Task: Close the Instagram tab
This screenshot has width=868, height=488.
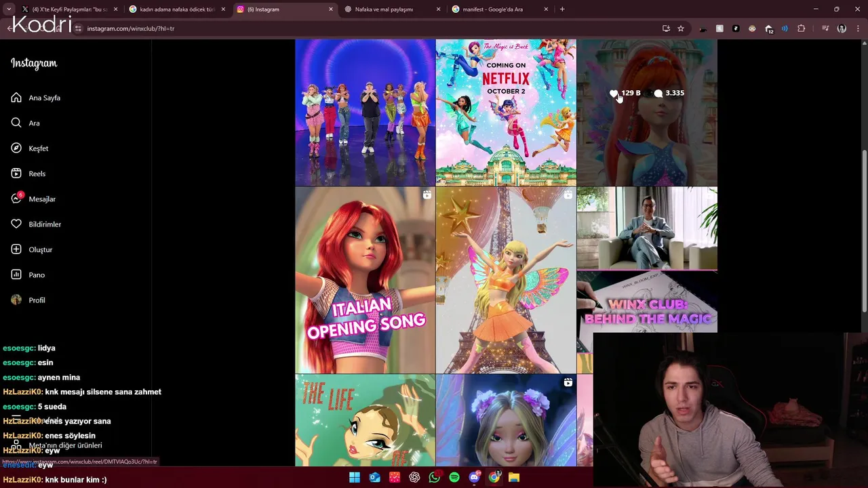Action: (x=331, y=9)
